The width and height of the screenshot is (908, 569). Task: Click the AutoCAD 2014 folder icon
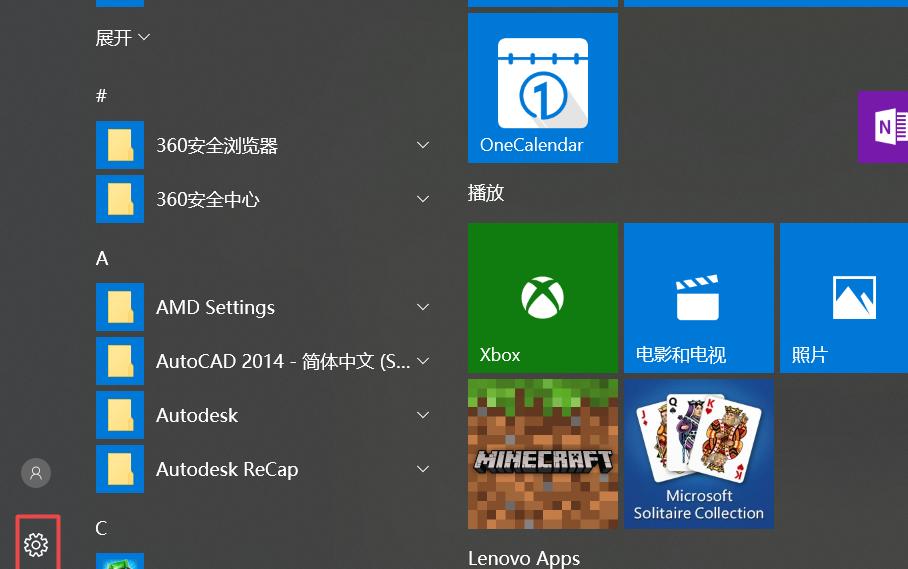(x=120, y=361)
